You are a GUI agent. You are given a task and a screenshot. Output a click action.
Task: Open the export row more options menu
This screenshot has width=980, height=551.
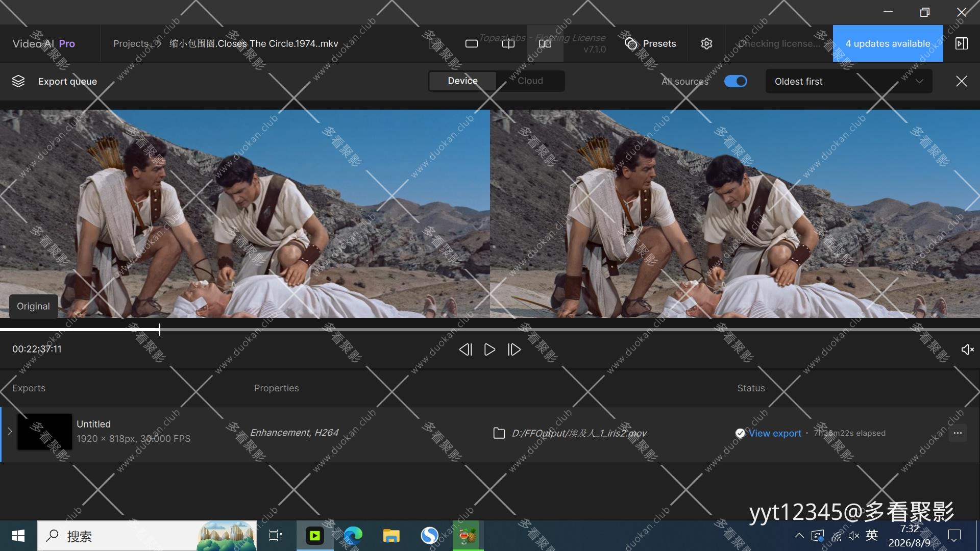tap(958, 433)
